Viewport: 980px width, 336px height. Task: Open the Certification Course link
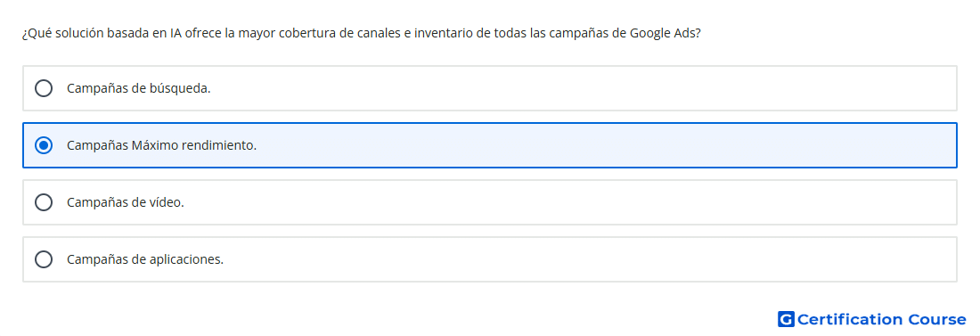click(x=872, y=319)
